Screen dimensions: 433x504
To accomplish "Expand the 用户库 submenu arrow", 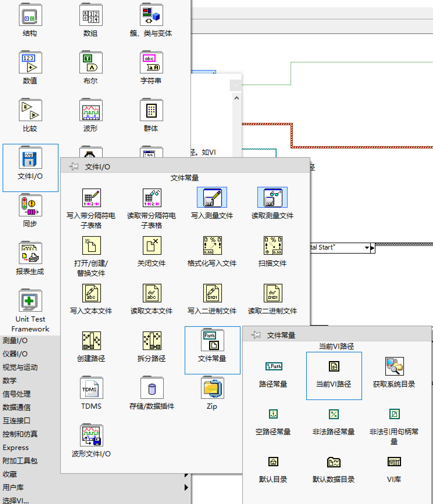I will 186,487.
